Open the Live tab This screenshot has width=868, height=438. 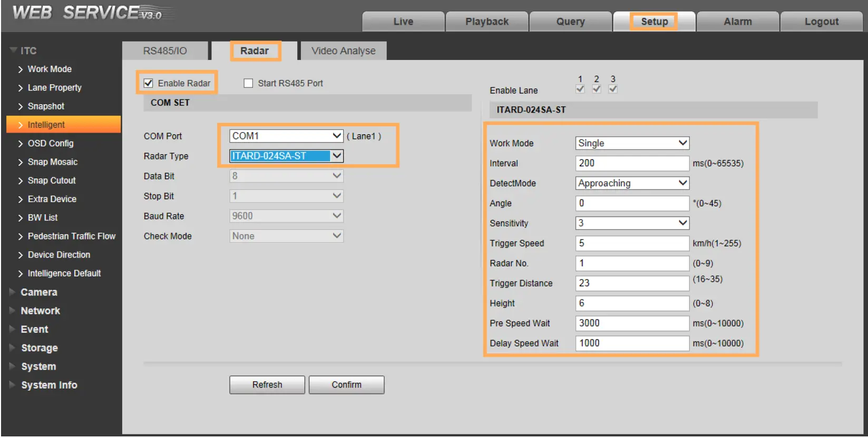[403, 22]
